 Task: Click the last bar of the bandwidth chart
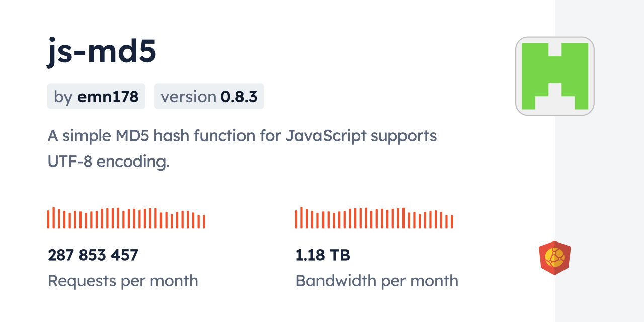452,222
